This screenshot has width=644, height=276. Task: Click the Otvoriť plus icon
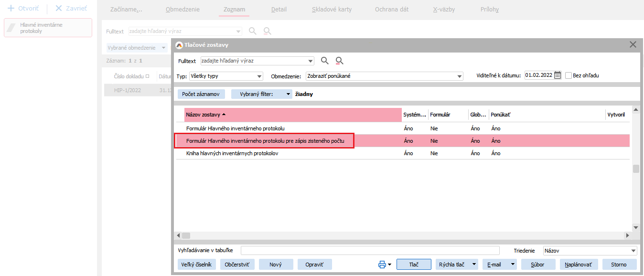pos(11,9)
